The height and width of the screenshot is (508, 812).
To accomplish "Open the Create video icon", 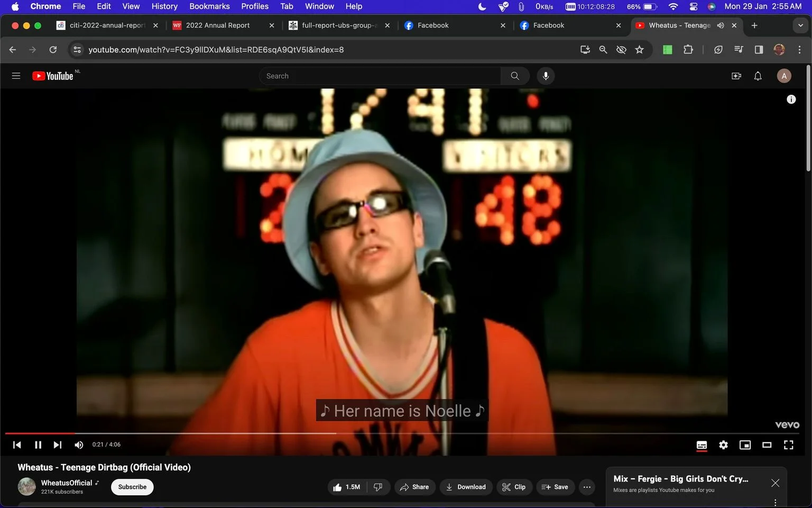I will [736, 76].
